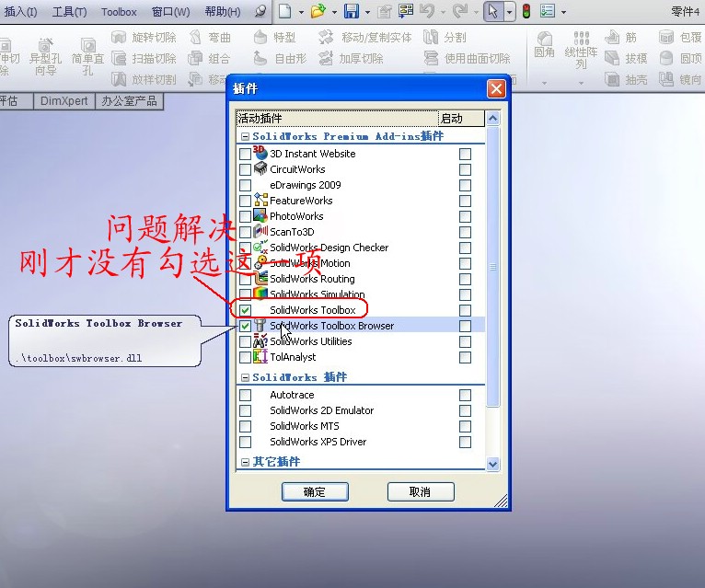Enable the FeatureWorks add-in checkbox
Image resolution: width=705 pixels, height=588 pixels.
[245, 201]
